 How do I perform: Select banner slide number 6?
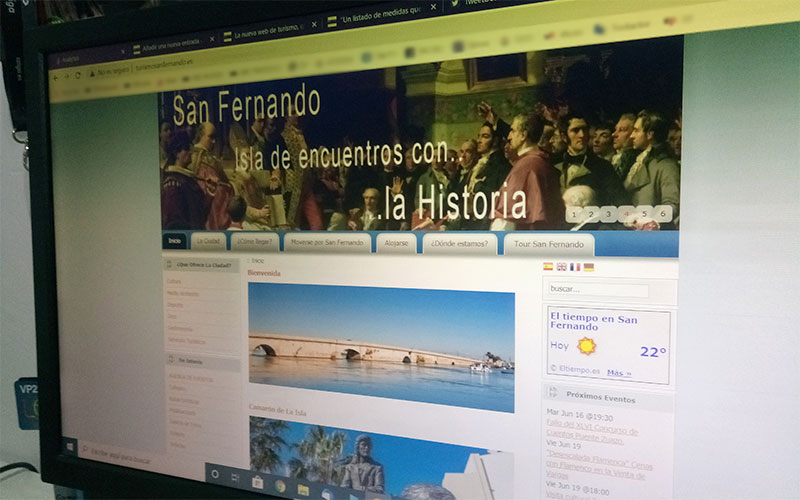pos(663,214)
